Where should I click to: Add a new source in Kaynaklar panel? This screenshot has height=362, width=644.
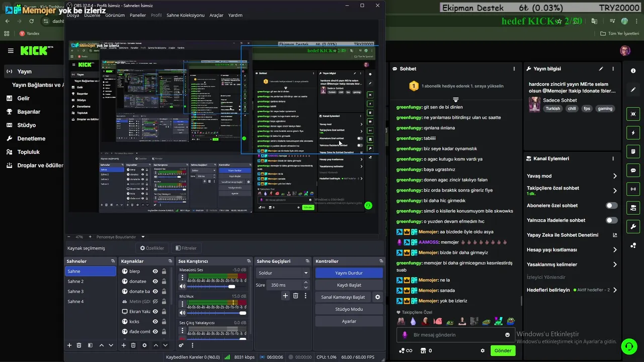[x=124, y=345]
